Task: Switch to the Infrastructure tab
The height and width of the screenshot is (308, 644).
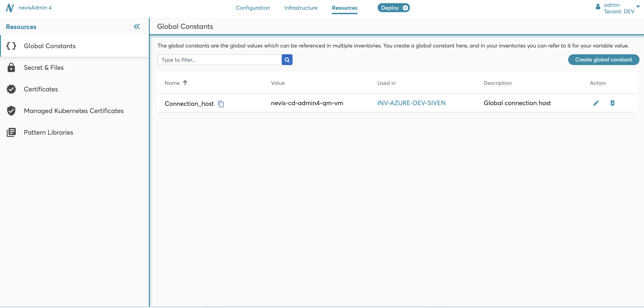Action: [301, 8]
